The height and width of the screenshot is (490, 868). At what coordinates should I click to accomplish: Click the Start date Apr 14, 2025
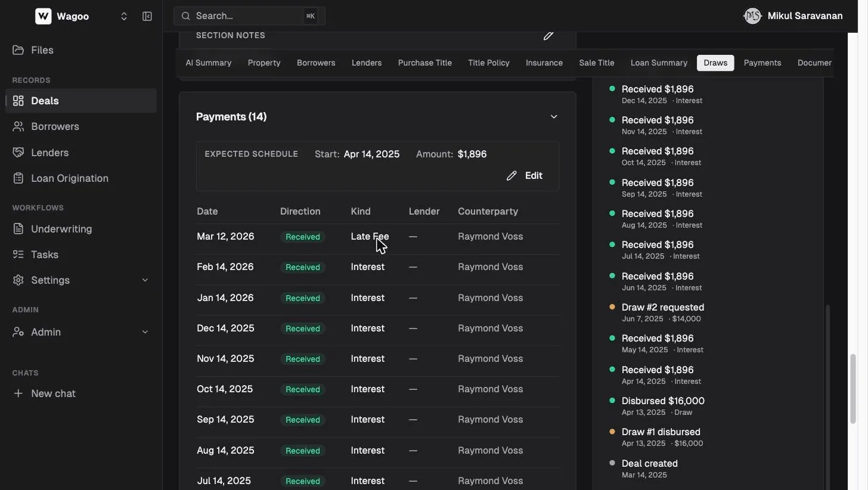click(371, 154)
